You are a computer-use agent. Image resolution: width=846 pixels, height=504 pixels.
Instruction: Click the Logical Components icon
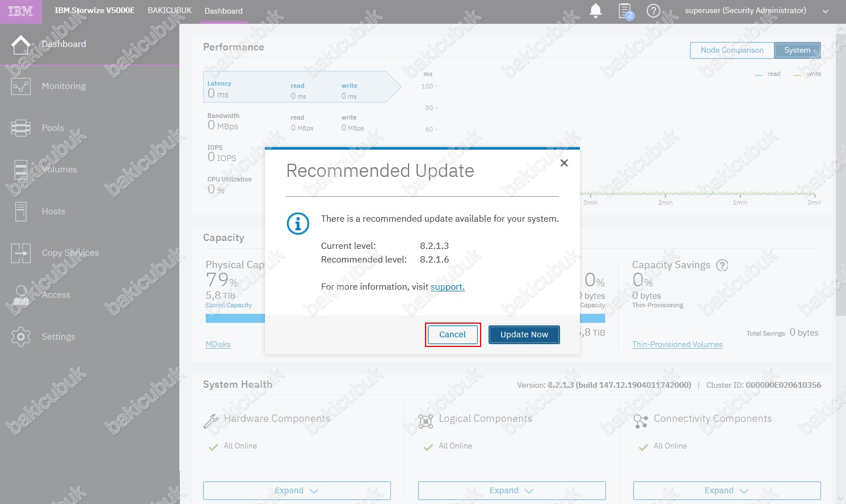tap(426, 421)
